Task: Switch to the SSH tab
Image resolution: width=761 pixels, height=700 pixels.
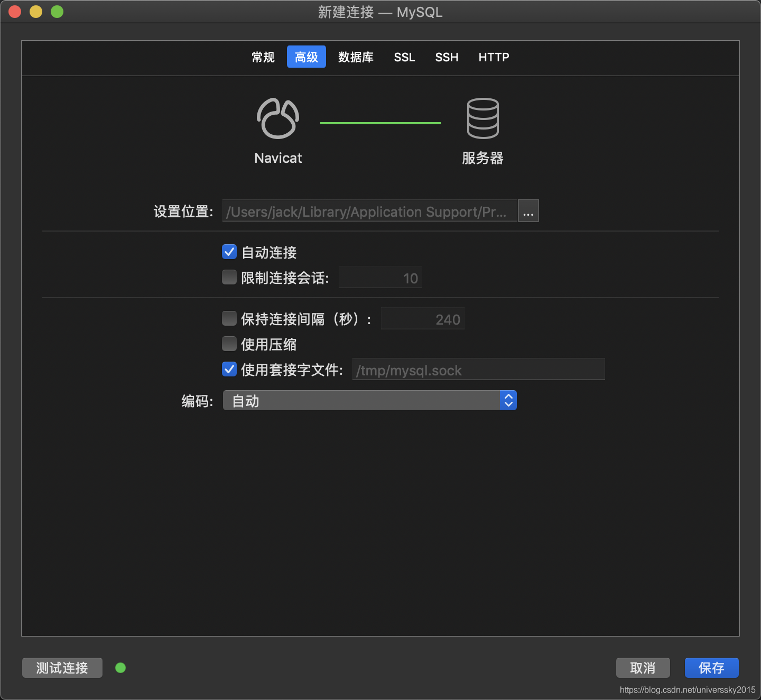Action: (x=447, y=57)
